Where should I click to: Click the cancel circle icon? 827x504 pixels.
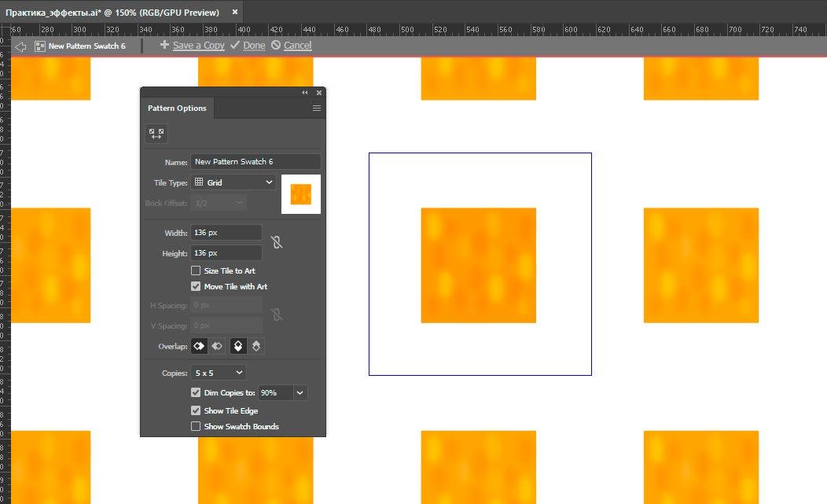pos(276,45)
